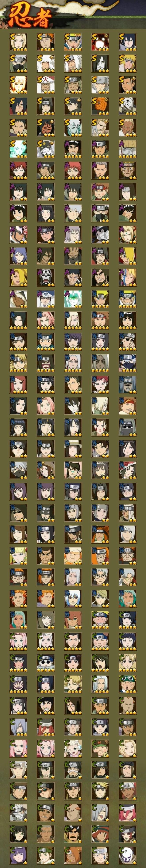This screenshot has height=868, width=146.
Task: Select the glowing cyan S-rank ninja icon
Action: 18,149
